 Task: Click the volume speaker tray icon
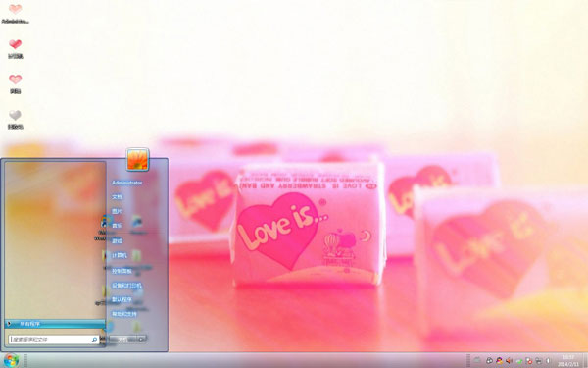pyautogui.click(x=509, y=361)
